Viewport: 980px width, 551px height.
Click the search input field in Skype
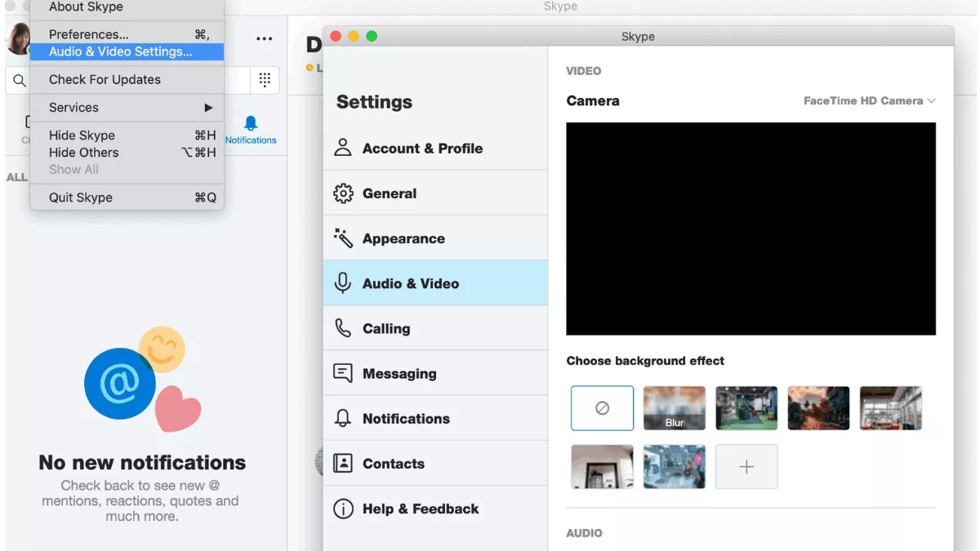(127, 80)
